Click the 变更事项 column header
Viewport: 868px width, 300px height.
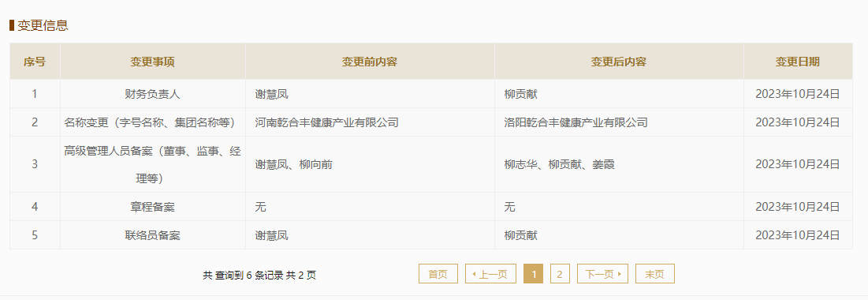[153, 62]
